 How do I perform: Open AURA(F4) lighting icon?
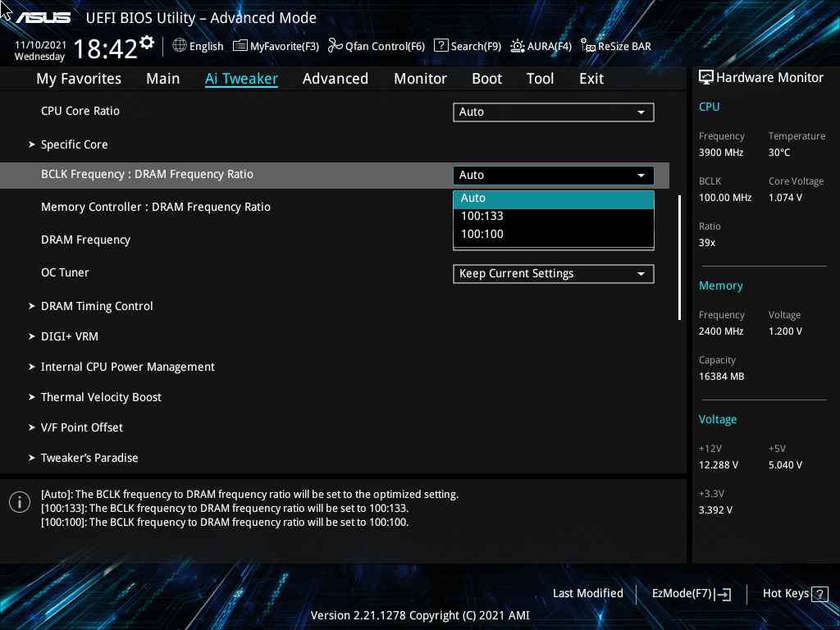[x=518, y=46]
